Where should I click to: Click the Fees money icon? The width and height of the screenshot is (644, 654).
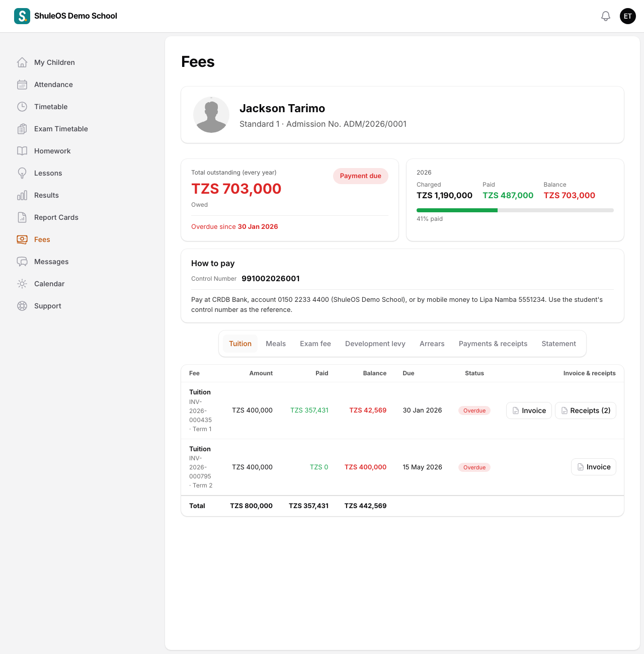point(22,239)
